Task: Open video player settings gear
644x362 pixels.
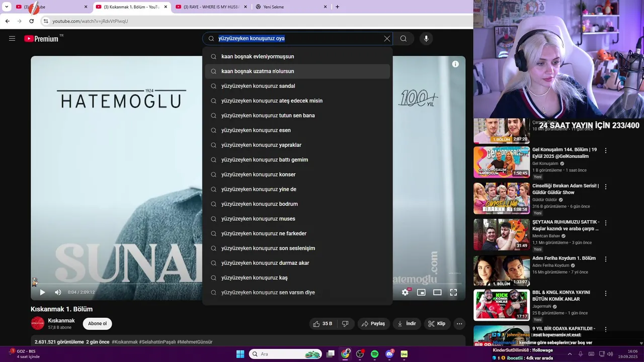Action: pos(405,292)
